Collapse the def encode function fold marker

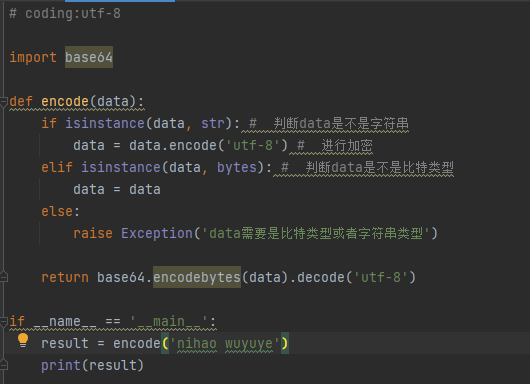click(x=3, y=101)
